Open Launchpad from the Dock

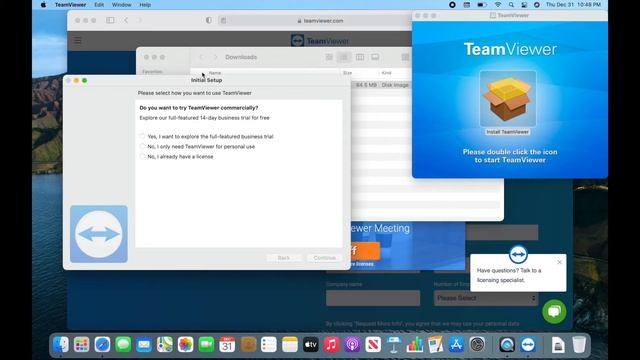82,345
